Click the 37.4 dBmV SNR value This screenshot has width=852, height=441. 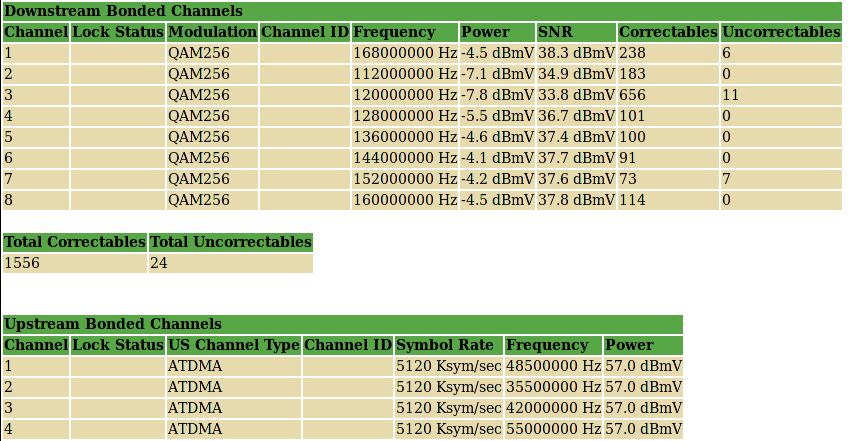coord(577,137)
